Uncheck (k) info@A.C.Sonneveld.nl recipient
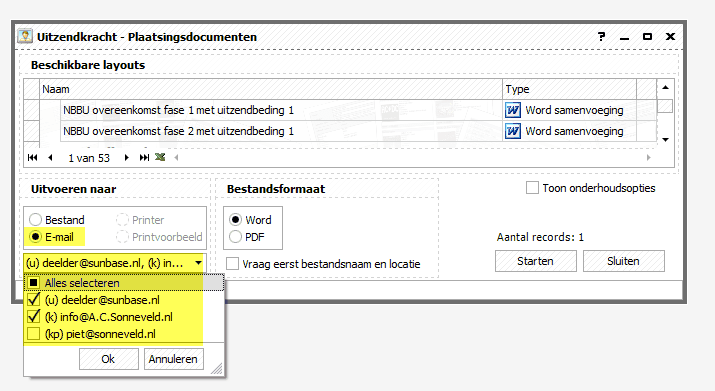The image size is (715, 391). pyautogui.click(x=33, y=317)
